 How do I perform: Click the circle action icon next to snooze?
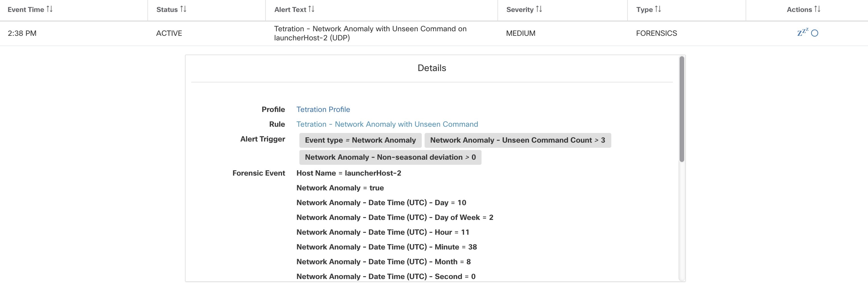click(814, 33)
